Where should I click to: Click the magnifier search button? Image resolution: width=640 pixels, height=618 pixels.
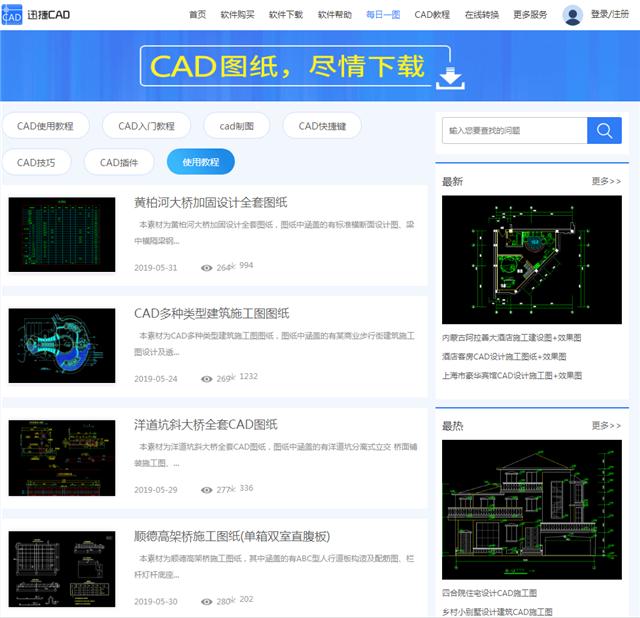tap(604, 131)
